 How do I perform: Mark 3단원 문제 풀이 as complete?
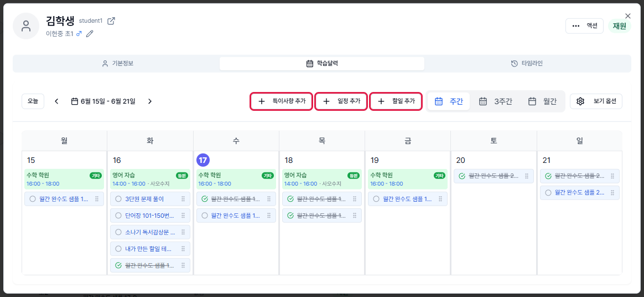click(x=118, y=199)
